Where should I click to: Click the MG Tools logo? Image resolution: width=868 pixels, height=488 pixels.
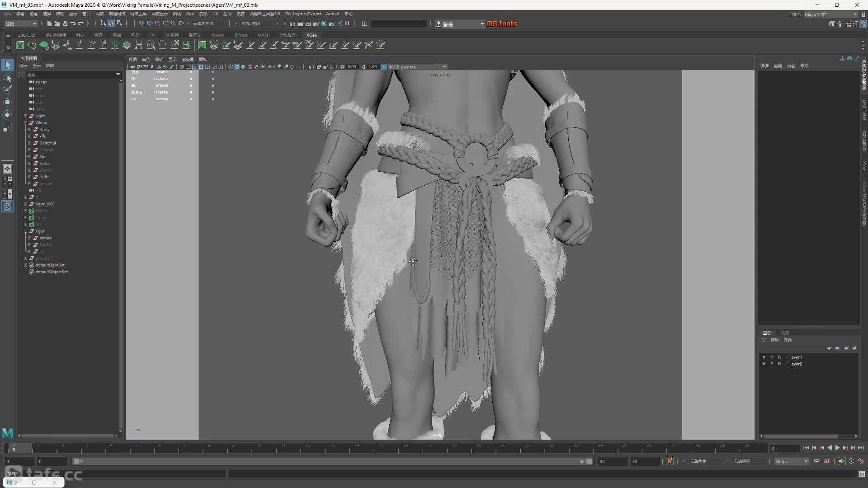[x=502, y=24]
